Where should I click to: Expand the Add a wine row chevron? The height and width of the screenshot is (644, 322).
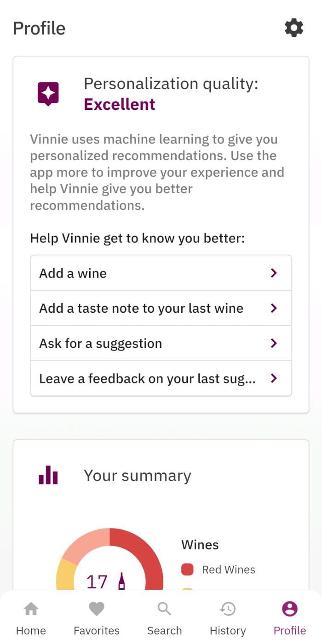[274, 273]
